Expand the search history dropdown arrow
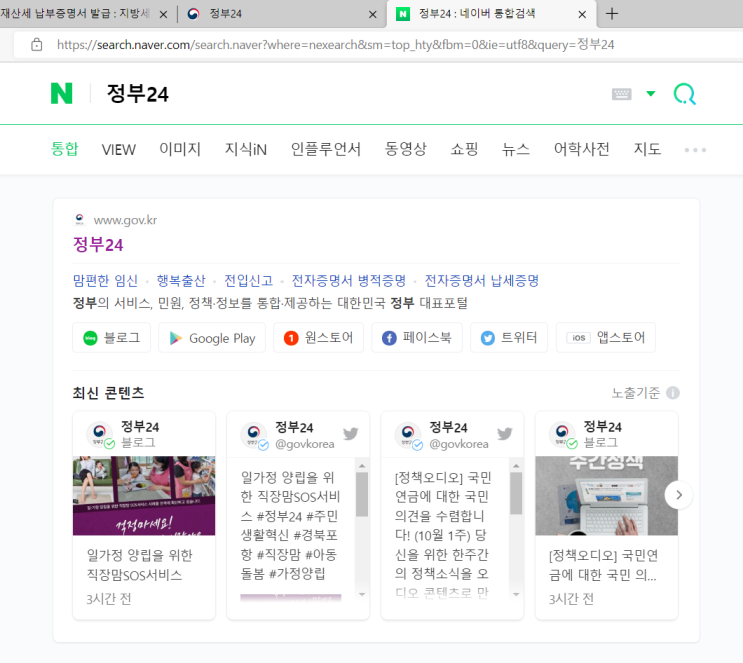Viewport: 743px width, 663px height. 651,93
